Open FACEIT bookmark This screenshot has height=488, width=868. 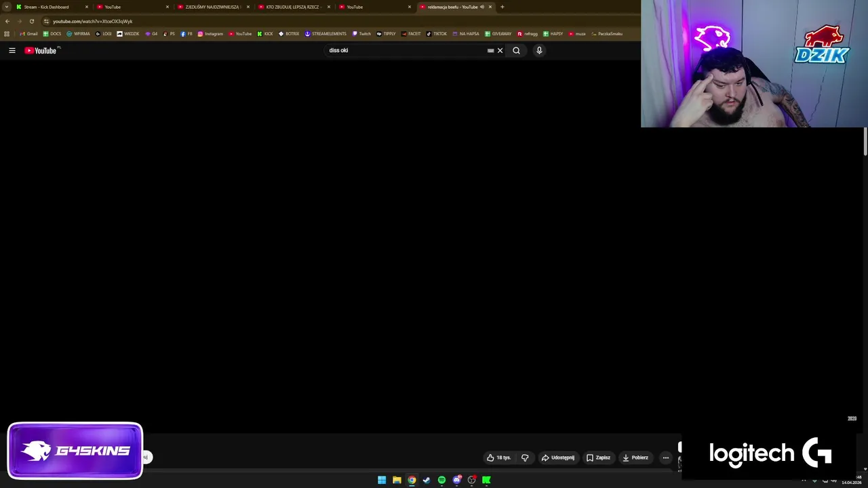[x=411, y=34]
